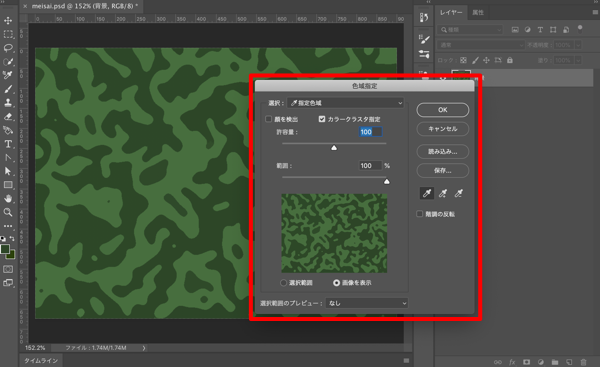Pick the eyedropper sampling tool in dialog
This screenshot has height=367, width=600.
[427, 193]
